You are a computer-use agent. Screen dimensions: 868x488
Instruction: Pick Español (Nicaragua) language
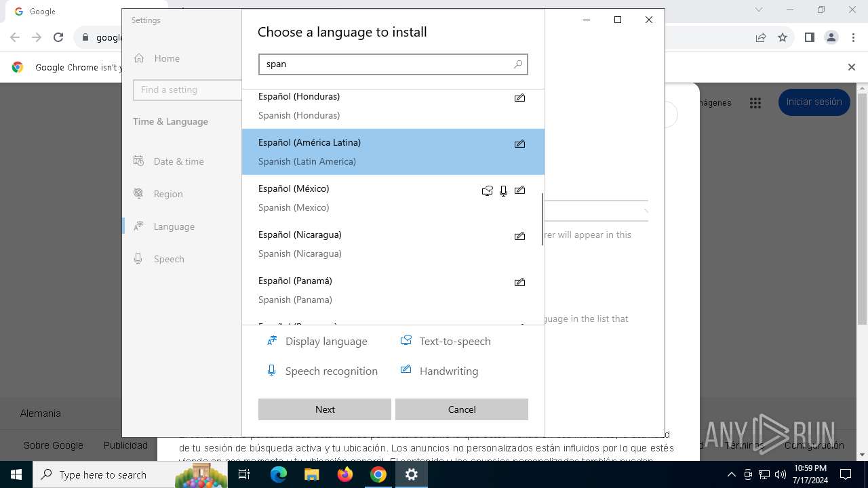393,244
